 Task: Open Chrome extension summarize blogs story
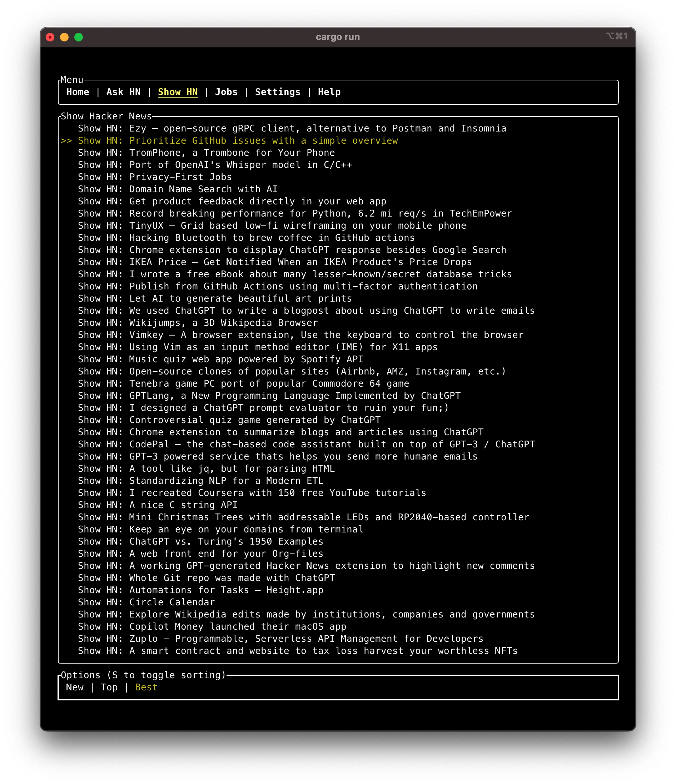point(281,432)
